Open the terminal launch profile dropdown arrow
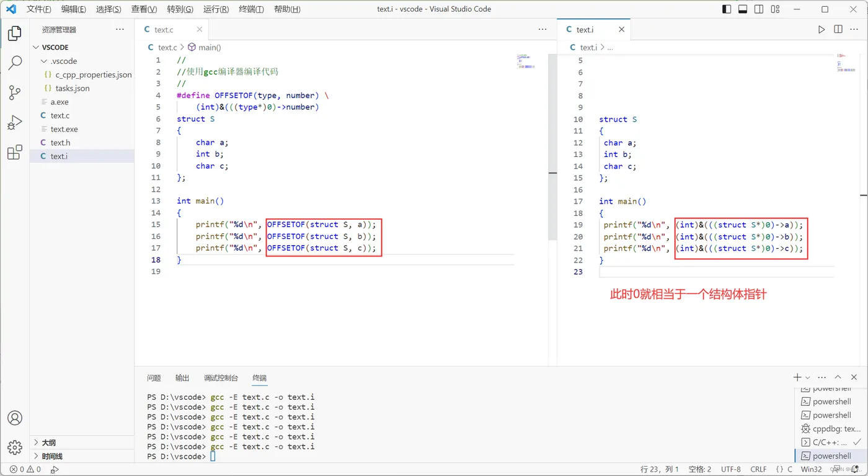868x476 pixels. point(807,377)
